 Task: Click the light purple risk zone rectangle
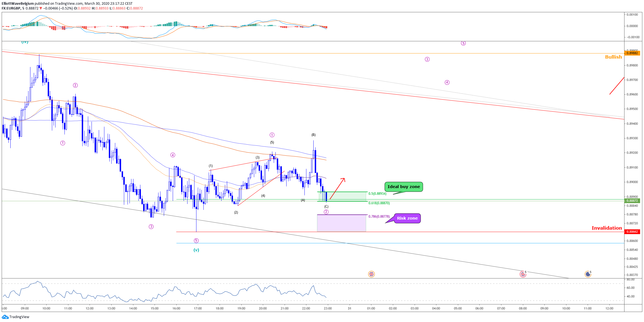click(342, 223)
